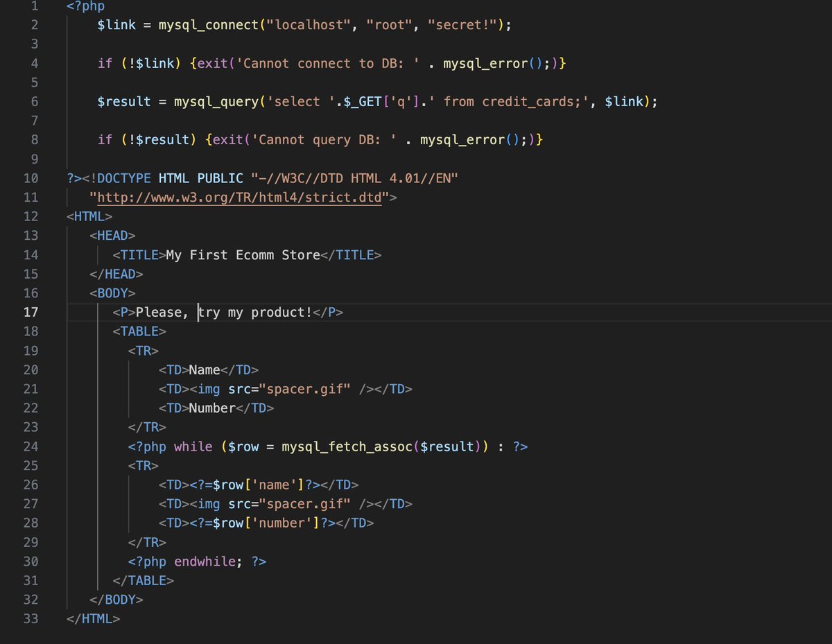The width and height of the screenshot is (832, 644).
Task: Select the "PUBLIC" keyword on line 10
Action: pyautogui.click(x=220, y=178)
